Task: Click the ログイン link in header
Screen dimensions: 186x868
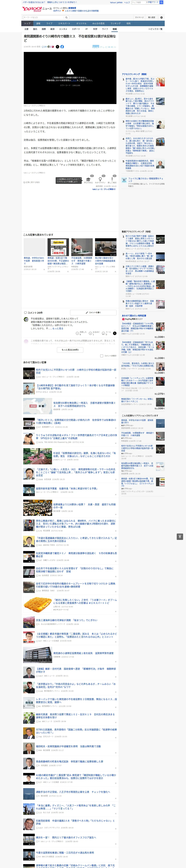Action: 57,11
